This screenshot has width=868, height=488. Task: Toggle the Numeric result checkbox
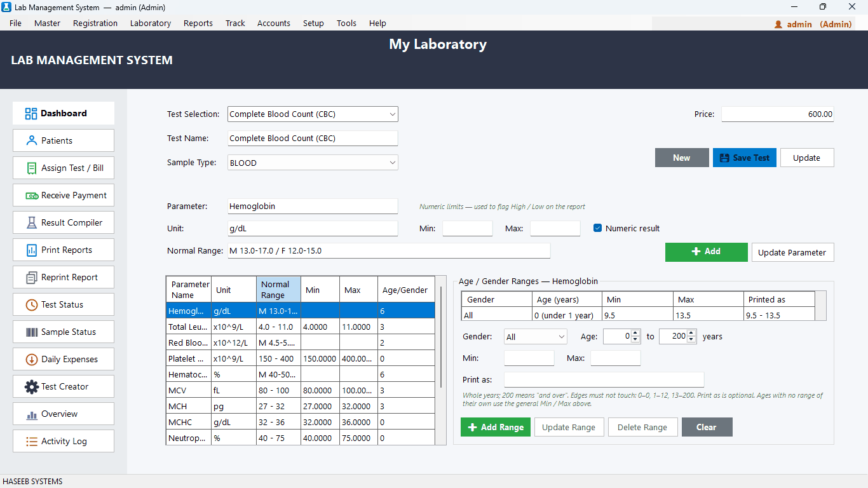[x=597, y=228]
